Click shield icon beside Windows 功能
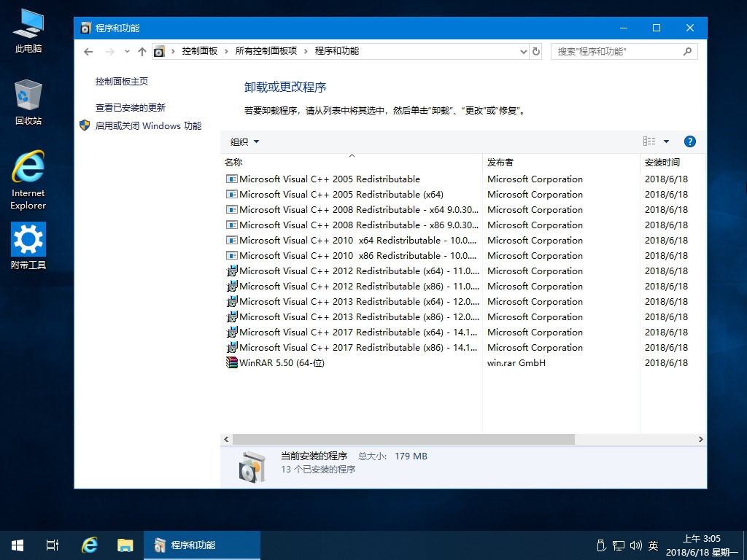This screenshot has height=560, width=747. (x=85, y=125)
